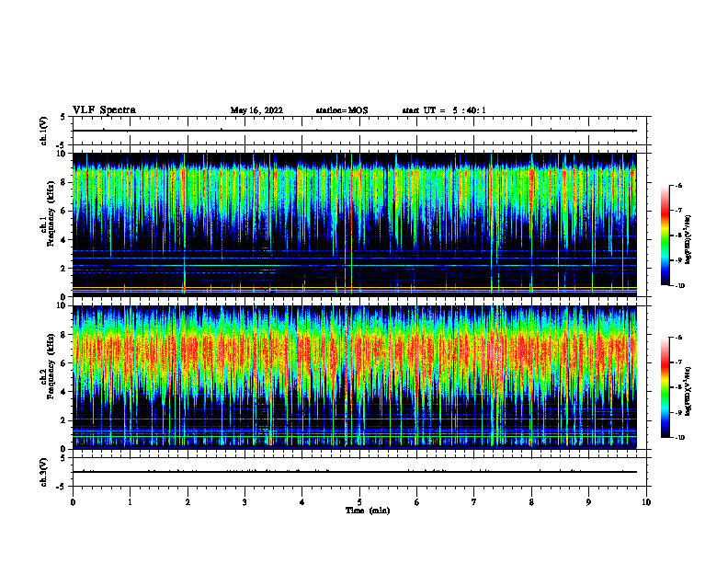Click the "-7" tick on ch.2 colorbar
The height and width of the screenshot is (563, 728).
678,362
